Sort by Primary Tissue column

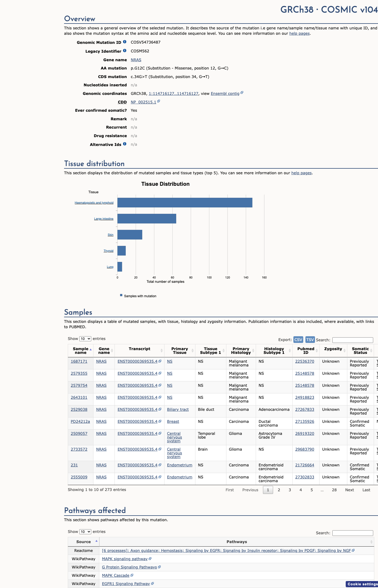(x=180, y=351)
